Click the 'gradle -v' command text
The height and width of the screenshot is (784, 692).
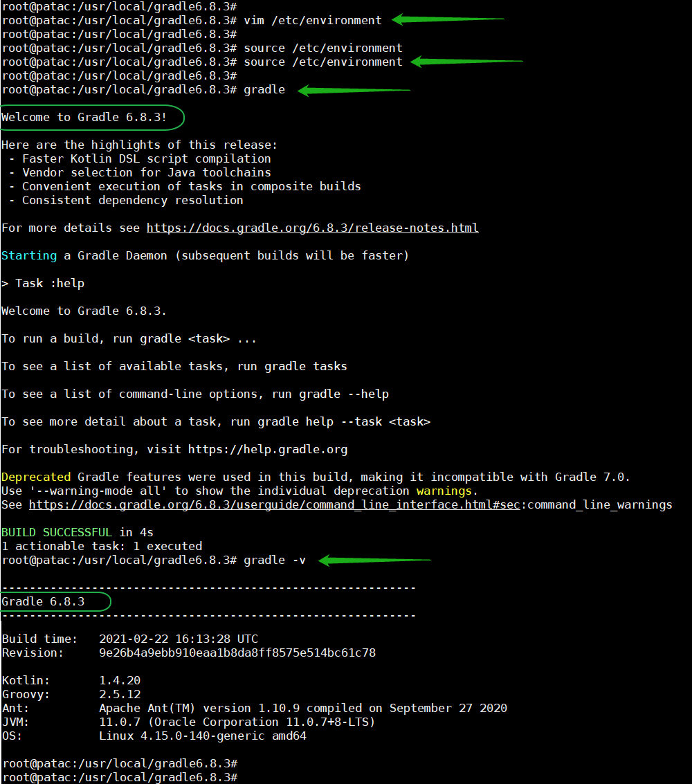coord(275,560)
